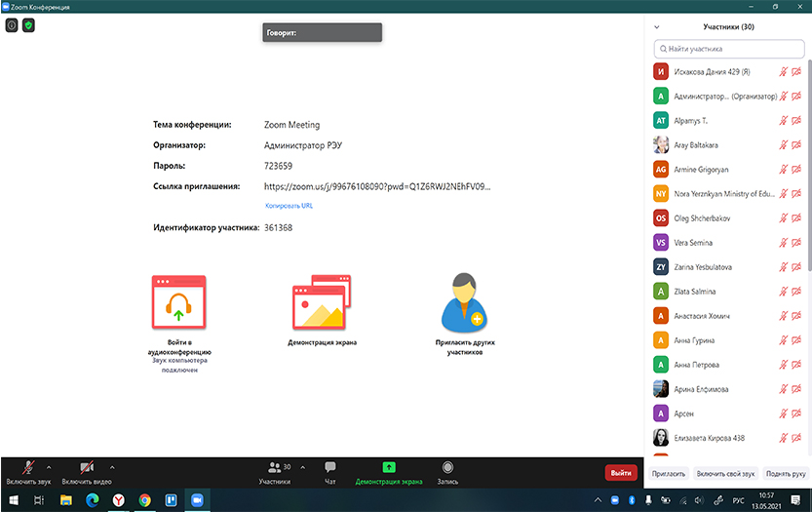Open participants options arrow in toolbar
Image resolution: width=812 pixels, height=512 pixels.
[303, 467]
